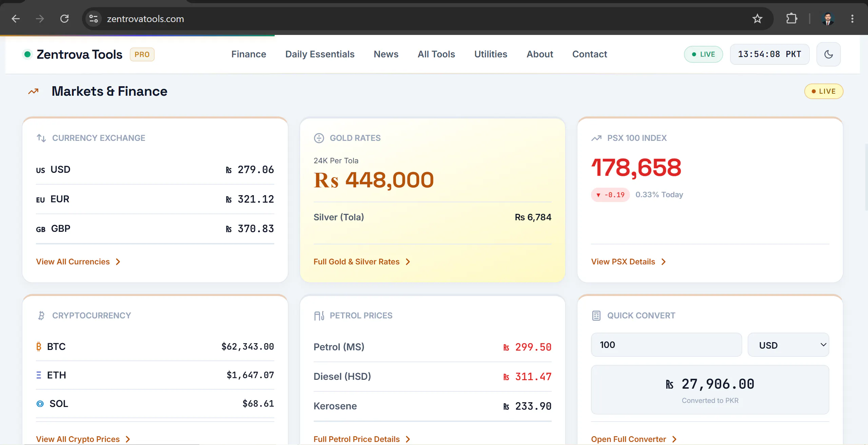Open the Chrome three-dot menu
The width and height of the screenshot is (868, 445).
[852, 19]
